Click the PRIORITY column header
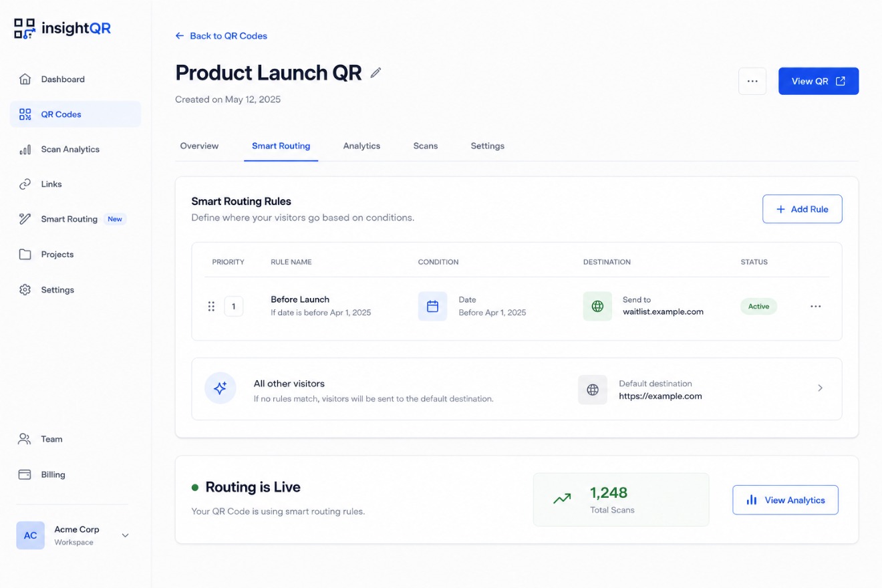882x588 pixels. pyautogui.click(x=229, y=262)
